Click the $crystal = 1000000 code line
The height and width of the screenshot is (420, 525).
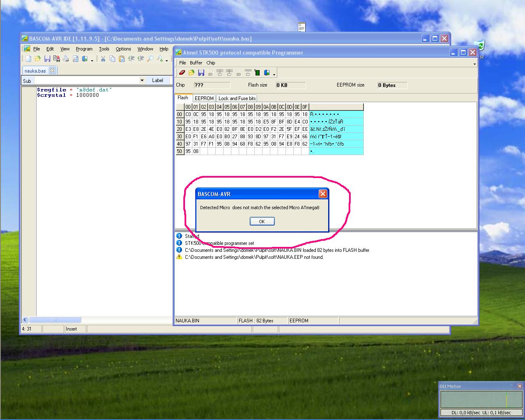68,95
